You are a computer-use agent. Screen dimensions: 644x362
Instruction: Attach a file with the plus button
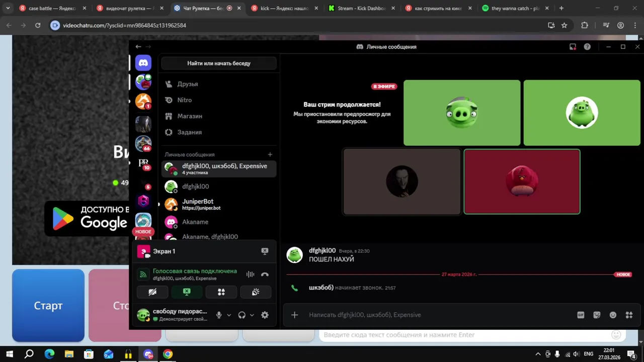coord(295,315)
